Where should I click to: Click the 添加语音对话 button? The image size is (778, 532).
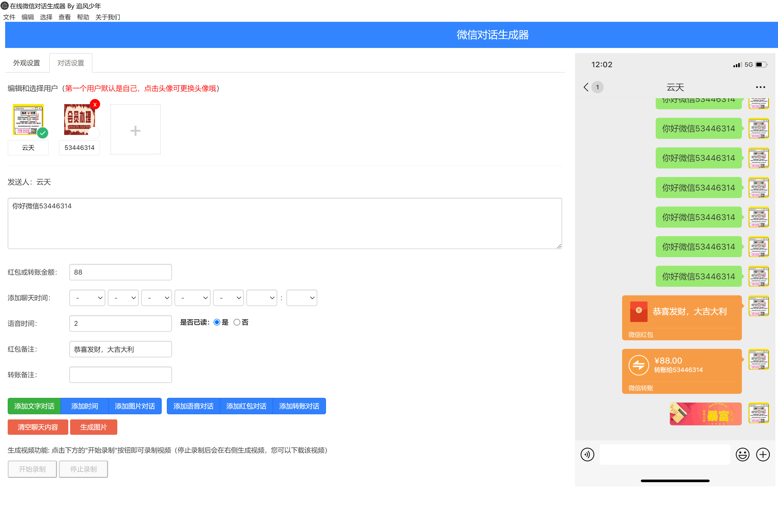pos(193,406)
